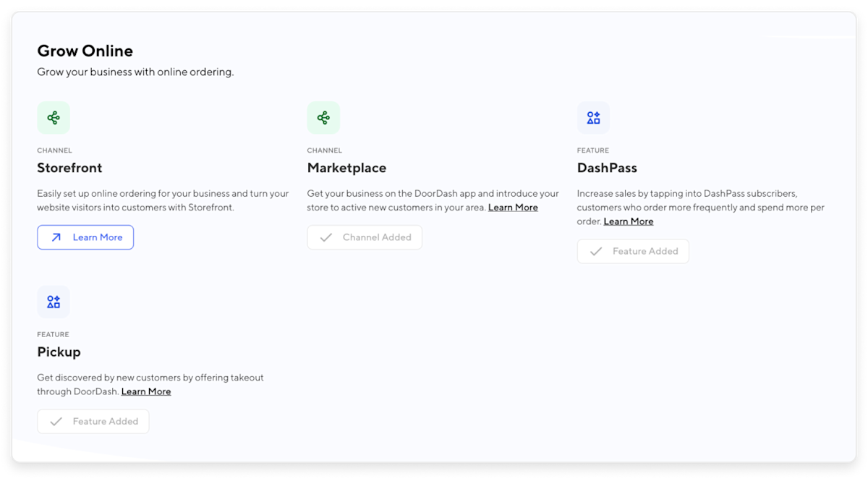Click the Marketplace title
The width and height of the screenshot is (868, 484).
coord(347,168)
